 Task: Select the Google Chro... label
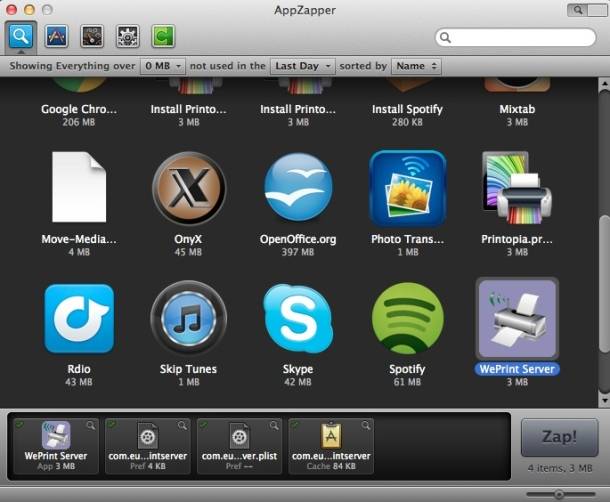tap(79, 109)
